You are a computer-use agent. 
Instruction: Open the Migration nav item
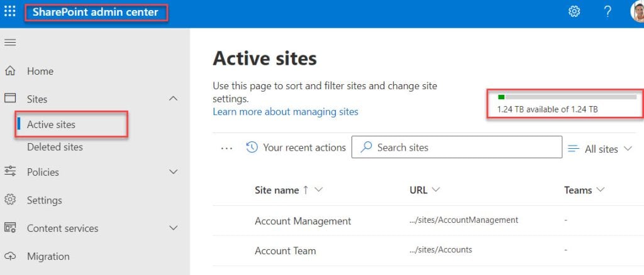[x=48, y=257]
